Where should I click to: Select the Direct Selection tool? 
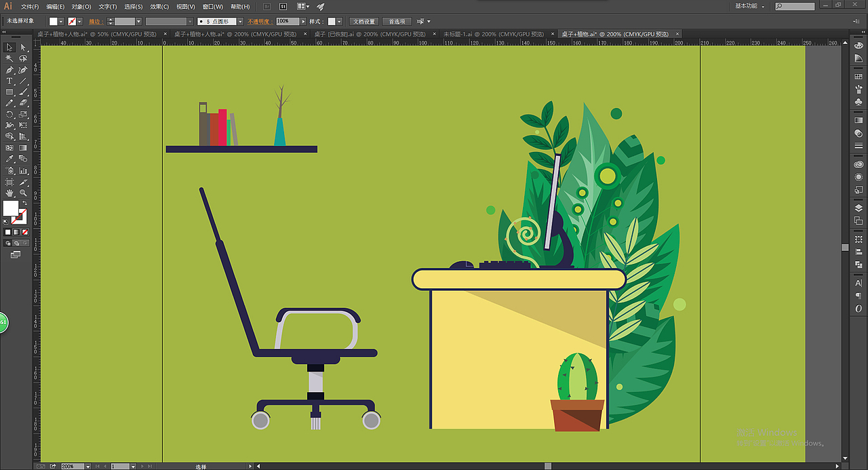(x=22, y=47)
